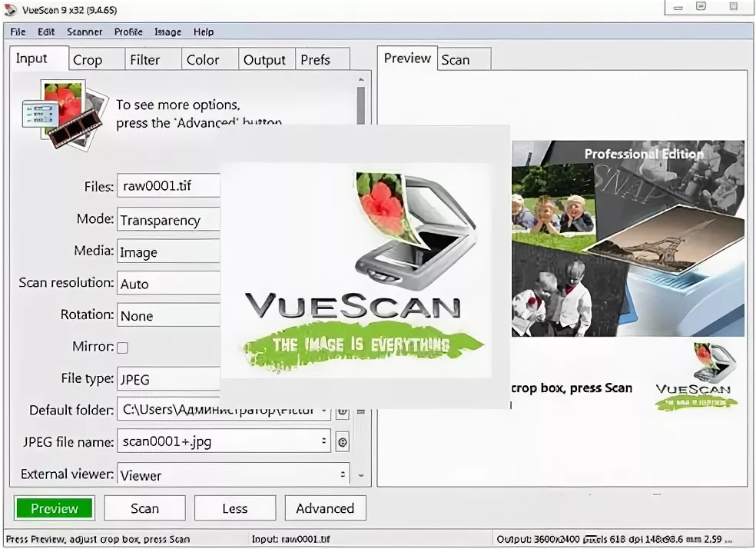Switch to the Crop tab
The height and width of the screenshot is (549, 756).
point(97,60)
